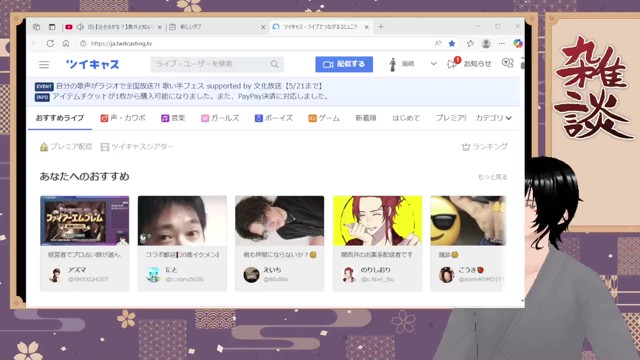Switch to the プレミア tab

click(x=451, y=118)
